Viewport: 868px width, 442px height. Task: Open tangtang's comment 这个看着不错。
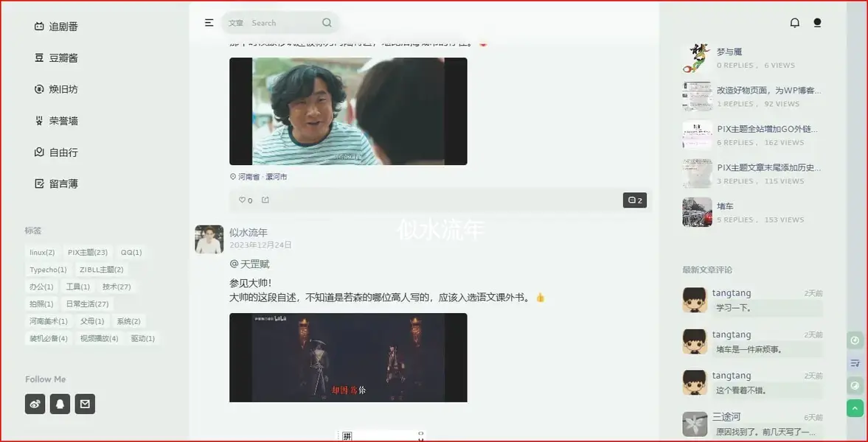pyautogui.click(x=768, y=390)
